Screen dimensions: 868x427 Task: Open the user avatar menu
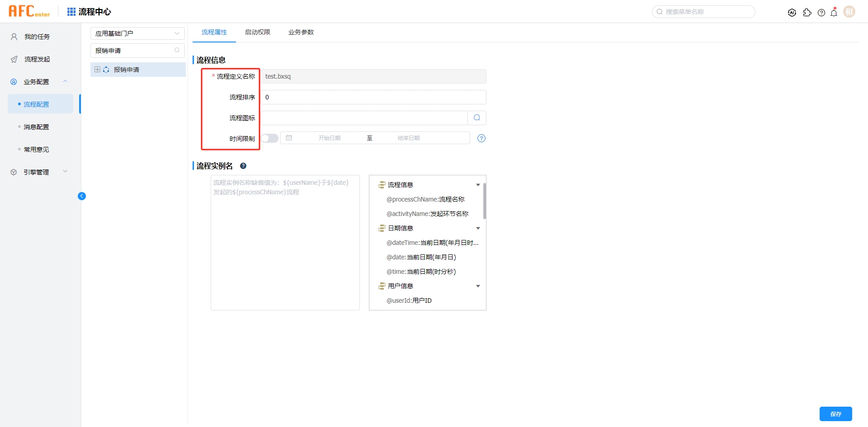point(849,12)
